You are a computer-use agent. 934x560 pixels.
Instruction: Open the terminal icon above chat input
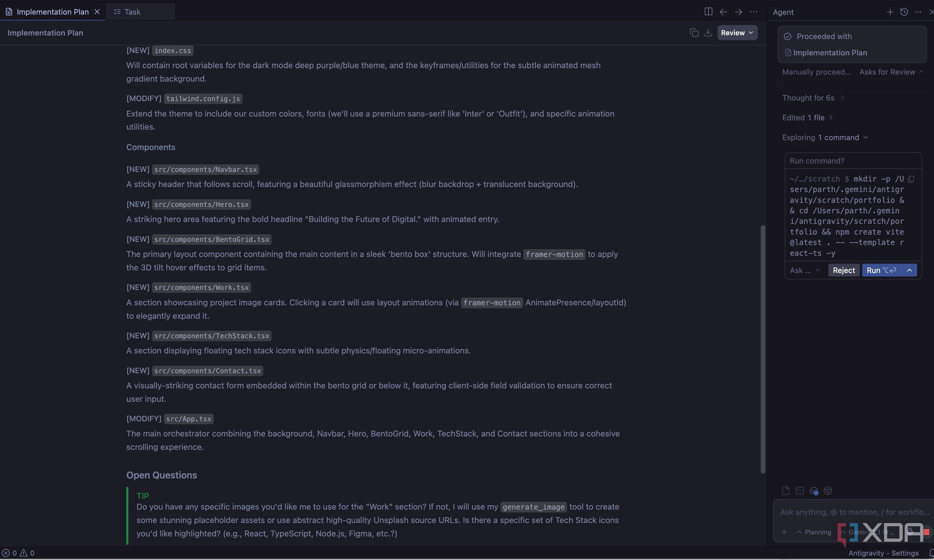800,491
